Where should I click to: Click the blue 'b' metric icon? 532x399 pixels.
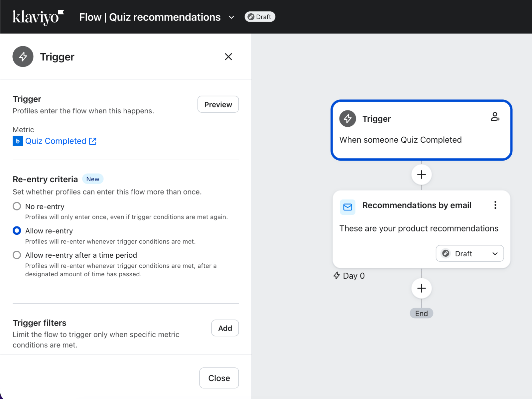tap(18, 141)
